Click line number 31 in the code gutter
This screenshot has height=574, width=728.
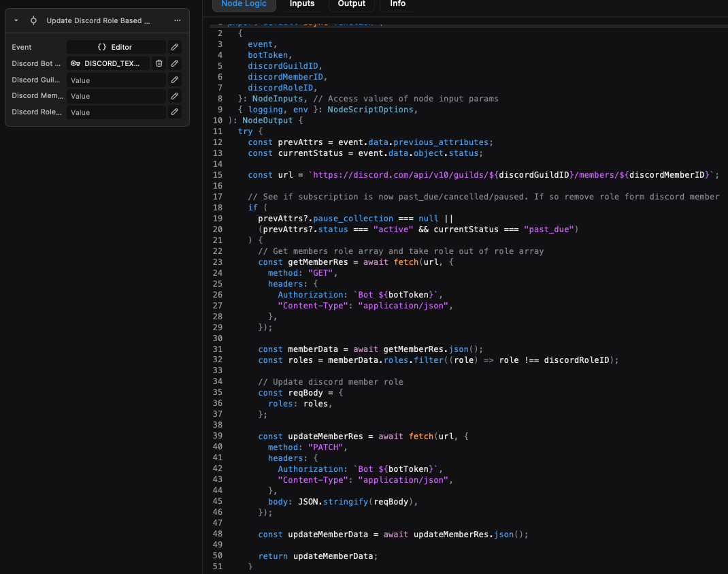coord(217,349)
